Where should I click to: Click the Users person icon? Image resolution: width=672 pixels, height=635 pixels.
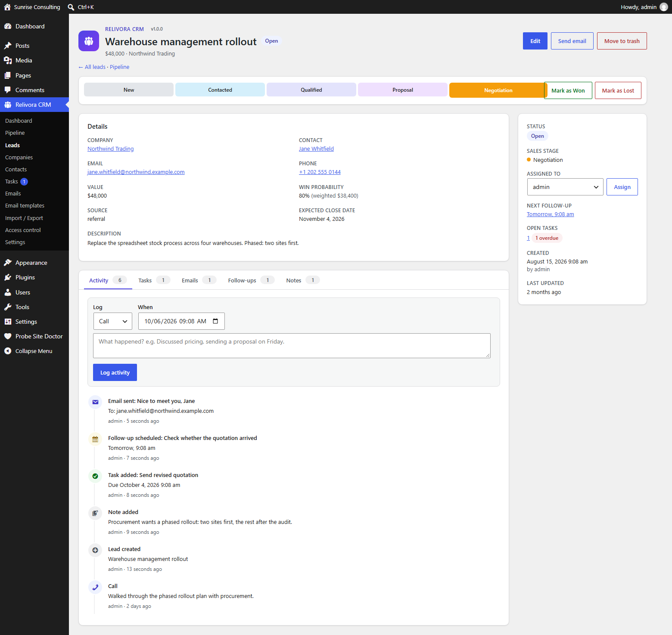click(8, 292)
